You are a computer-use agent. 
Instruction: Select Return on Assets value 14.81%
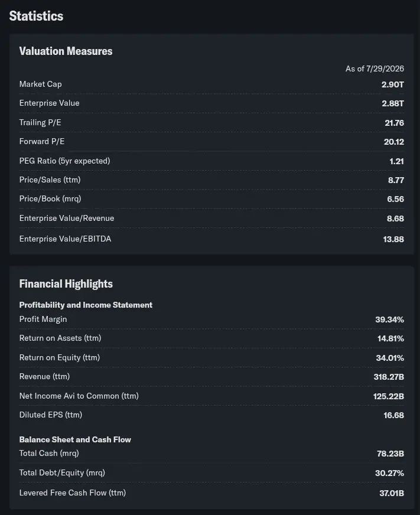click(390, 338)
